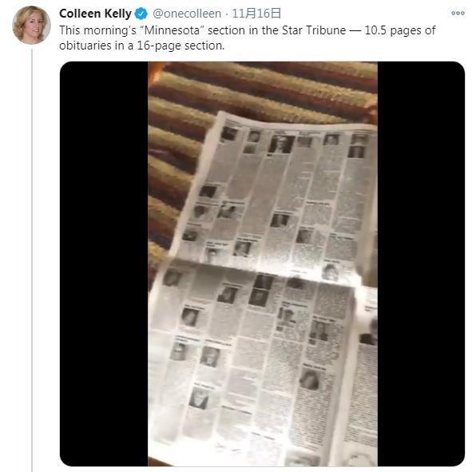Click the blue verified badge icon

[x=141, y=14]
